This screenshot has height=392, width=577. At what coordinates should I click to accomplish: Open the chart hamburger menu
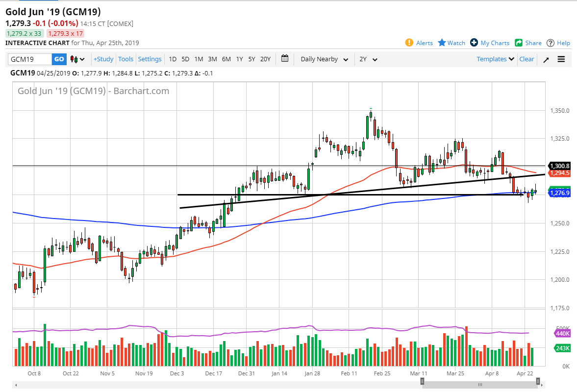561,59
